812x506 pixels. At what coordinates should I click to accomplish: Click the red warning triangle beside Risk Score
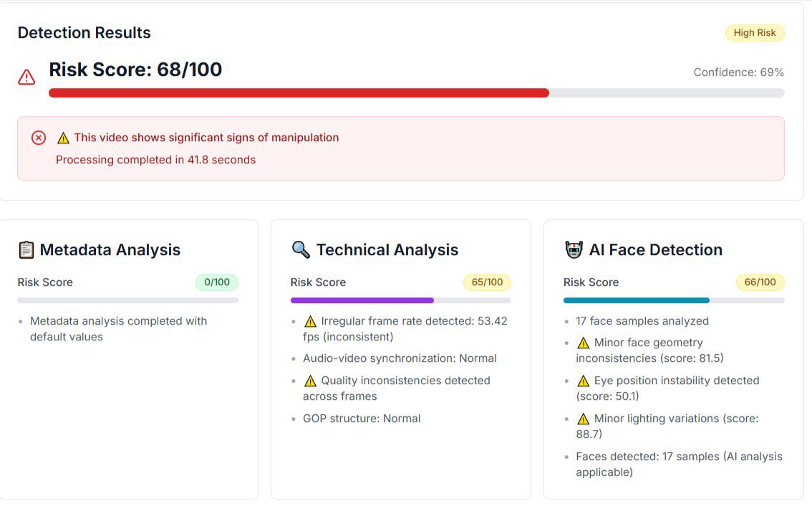tap(26, 77)
